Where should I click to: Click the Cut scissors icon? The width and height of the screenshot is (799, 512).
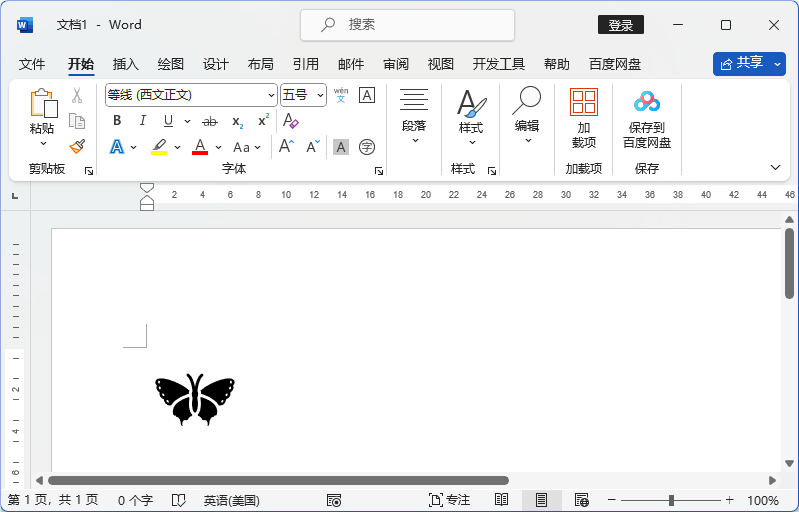click(77, 95)
